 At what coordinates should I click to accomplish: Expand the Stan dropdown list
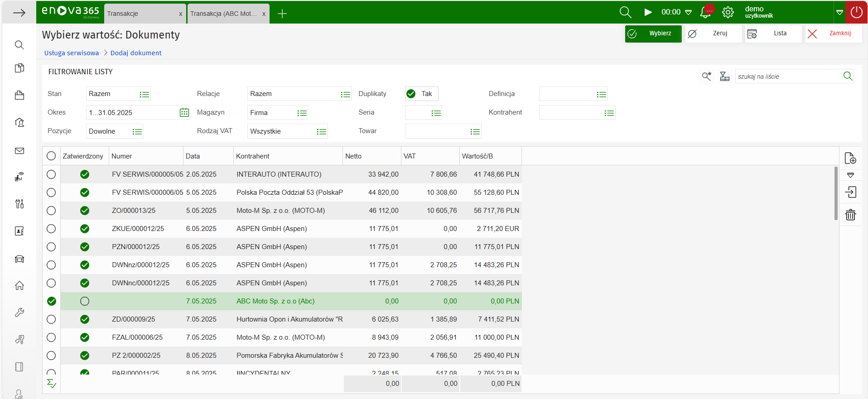coord(144,94)
